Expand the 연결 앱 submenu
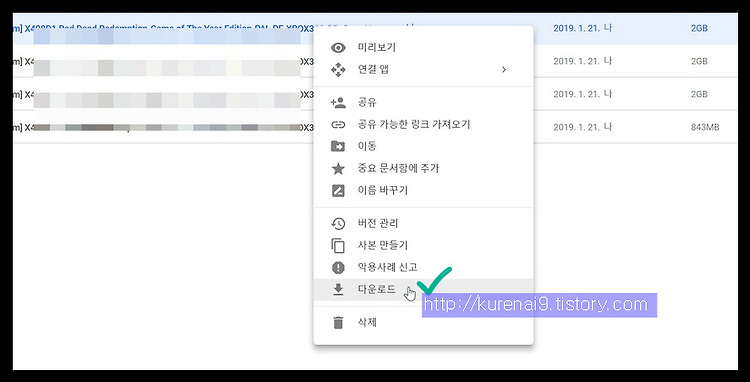Image resolution: width=750 pixels, height=382 pixels. [x=504, y=70]
